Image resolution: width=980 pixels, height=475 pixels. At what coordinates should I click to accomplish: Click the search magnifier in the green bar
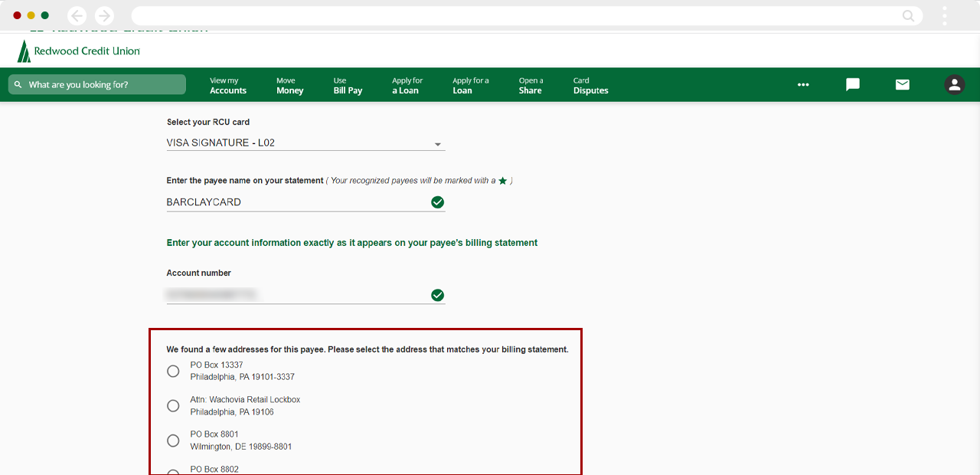pos(18,85)
